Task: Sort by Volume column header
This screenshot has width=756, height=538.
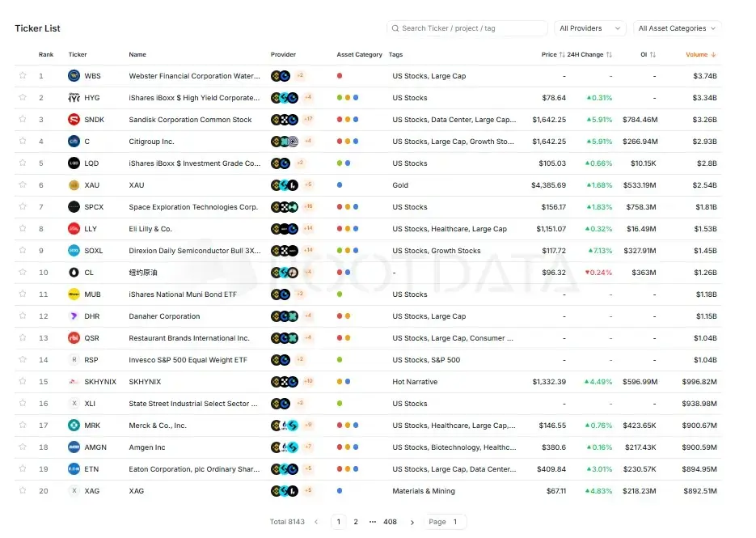Action: click(700, 54)
